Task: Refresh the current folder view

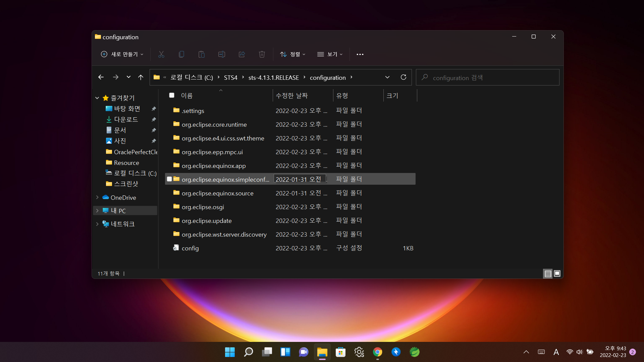Action: click(404, 77)
